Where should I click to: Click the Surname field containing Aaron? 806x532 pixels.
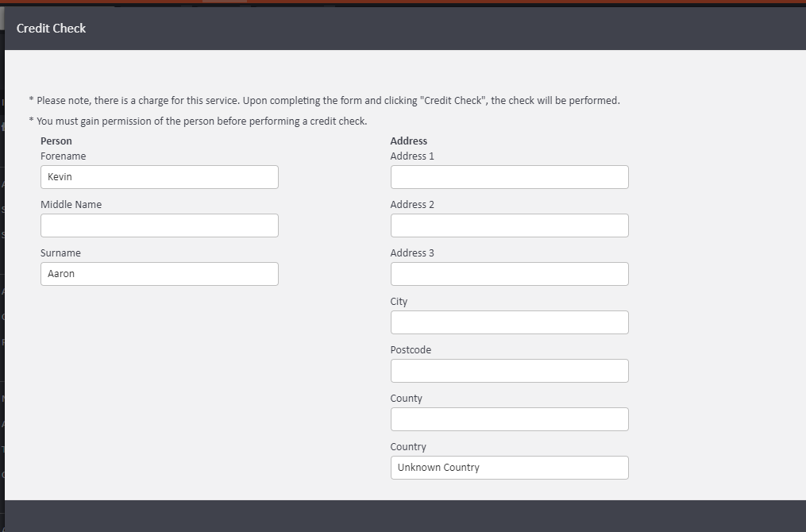coord(159,274)
